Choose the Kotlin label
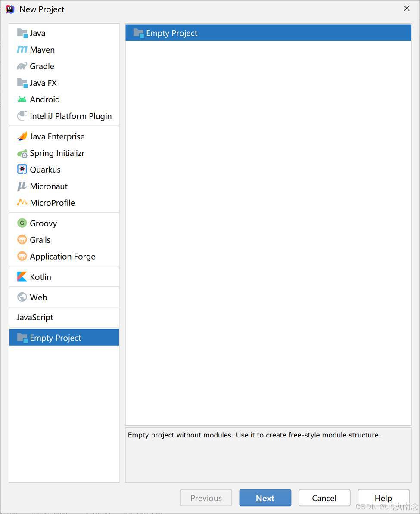Image resolution: width=420 pixels, height=514 pixels. (40, 277)
